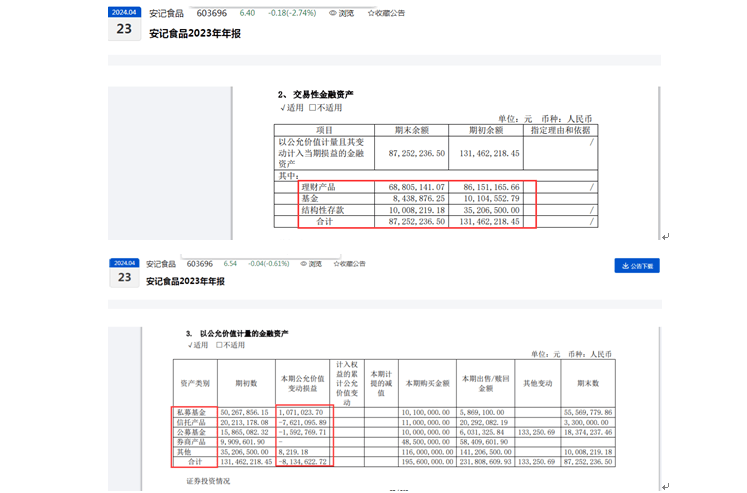Tick the 适用 checkbox under 以公允价值计量的金融资产
The image size is (747, 493).
click(x=191, y=345)
